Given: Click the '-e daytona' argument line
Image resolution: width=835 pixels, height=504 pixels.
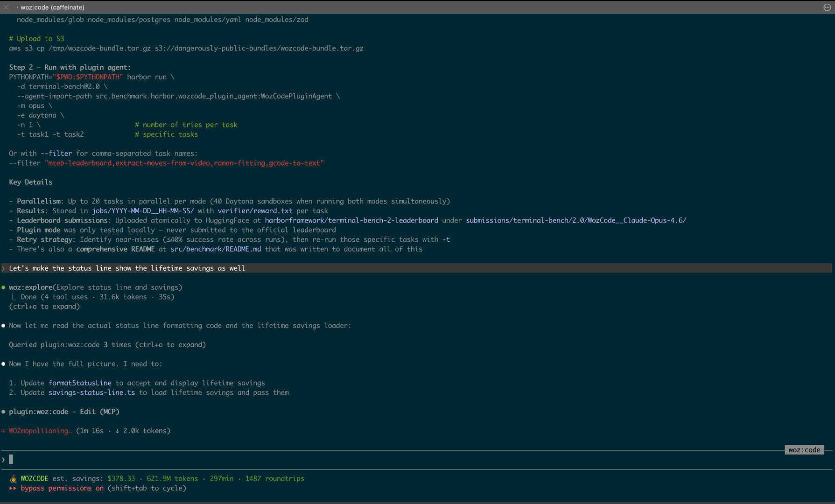Looking at the screenshot, I should coord(41,115).
